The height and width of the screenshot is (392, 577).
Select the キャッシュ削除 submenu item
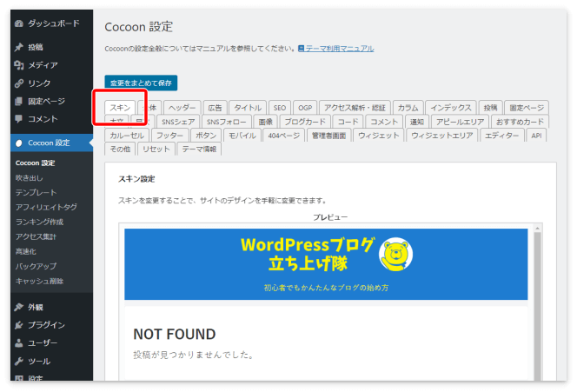pyautogui.click(x=39, y=281)
